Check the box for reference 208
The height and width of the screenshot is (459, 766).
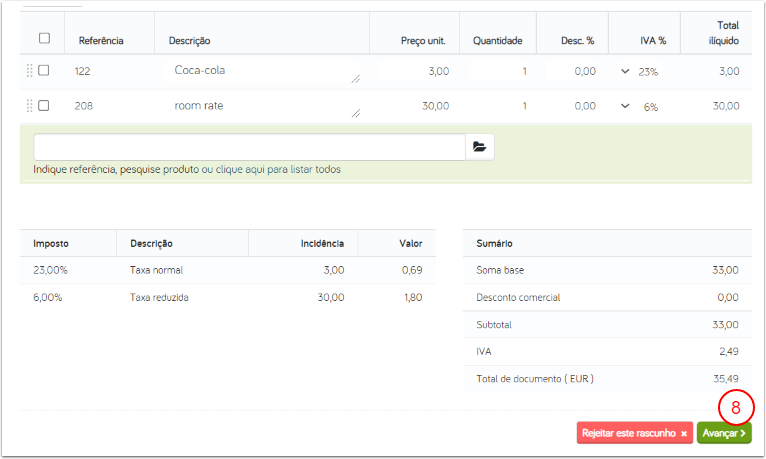[44, 105]
